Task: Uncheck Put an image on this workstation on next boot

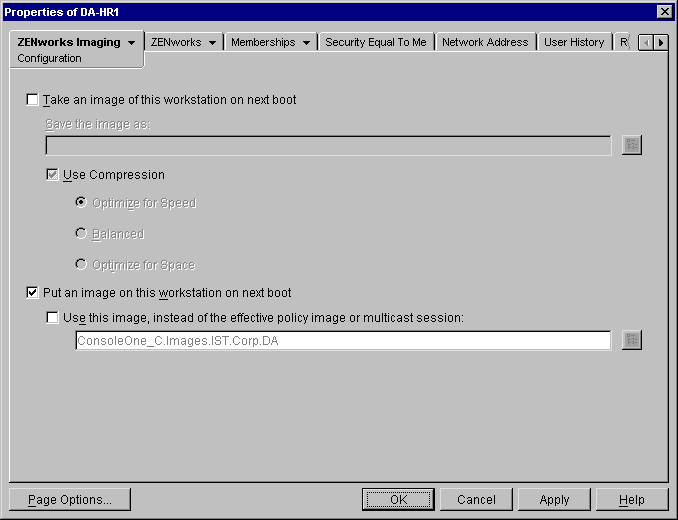Action: pos(32,293)
